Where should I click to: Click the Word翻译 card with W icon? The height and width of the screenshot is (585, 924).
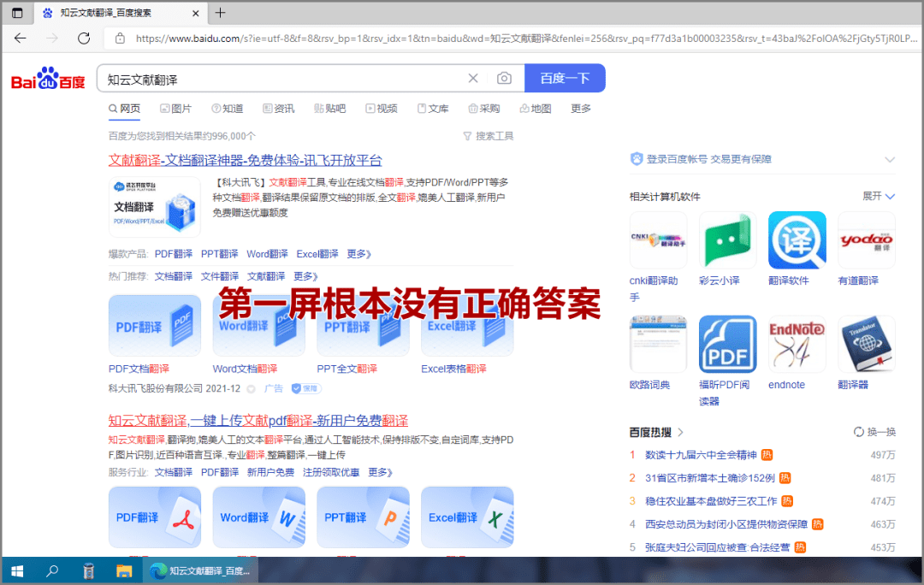pos(258,517)
